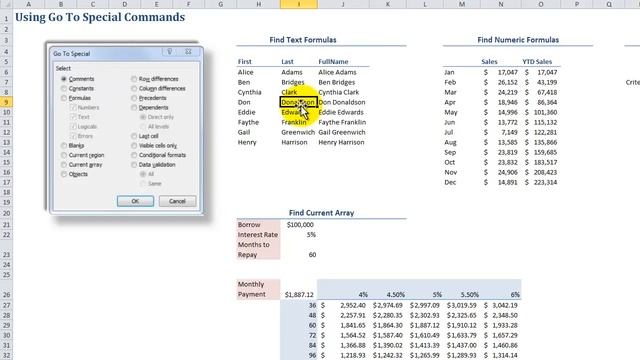The height and width of the screenshot is (360, 640).
Task: Close the Go To Special dialog
Action: coord(188,51)
